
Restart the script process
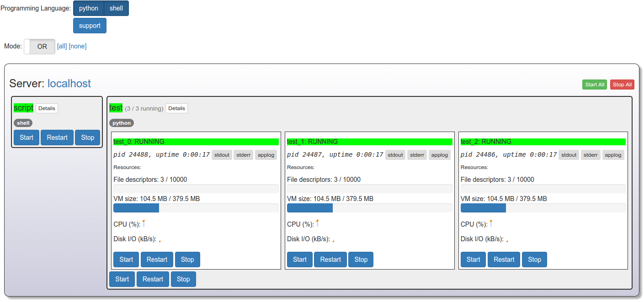click(x=57, y=137)
